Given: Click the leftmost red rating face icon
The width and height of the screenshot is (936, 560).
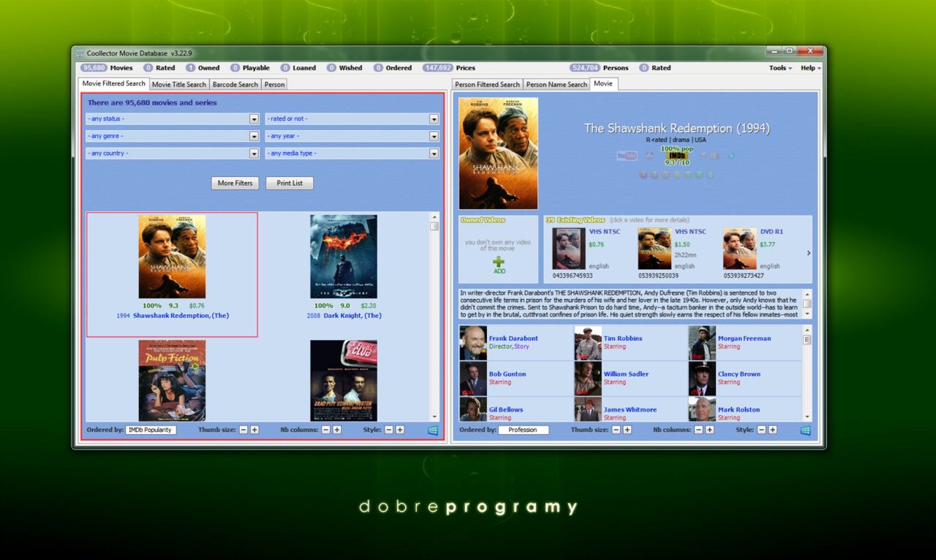Looking at the screenshot, I should coord(643,175).
